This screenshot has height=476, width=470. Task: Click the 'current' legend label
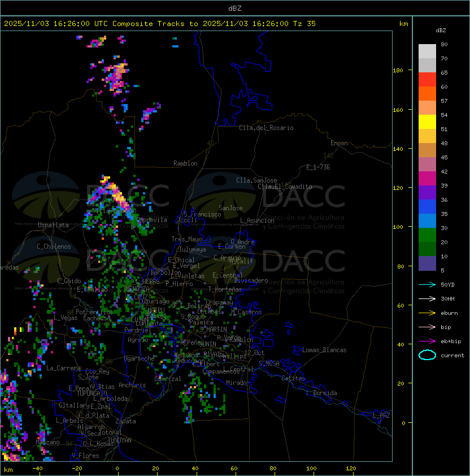[452, 356]
